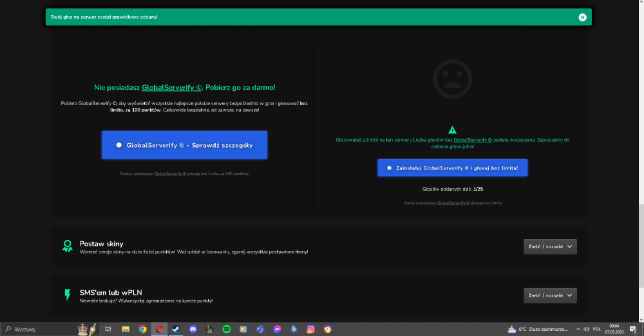Open the notification center icon
This screenshot has height=336, width=644.
click(633, 329)
